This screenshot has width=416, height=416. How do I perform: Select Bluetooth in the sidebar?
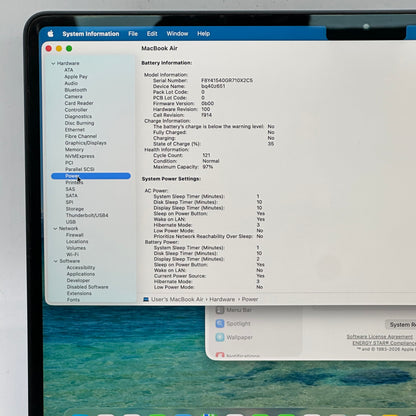tap(76, 90)
